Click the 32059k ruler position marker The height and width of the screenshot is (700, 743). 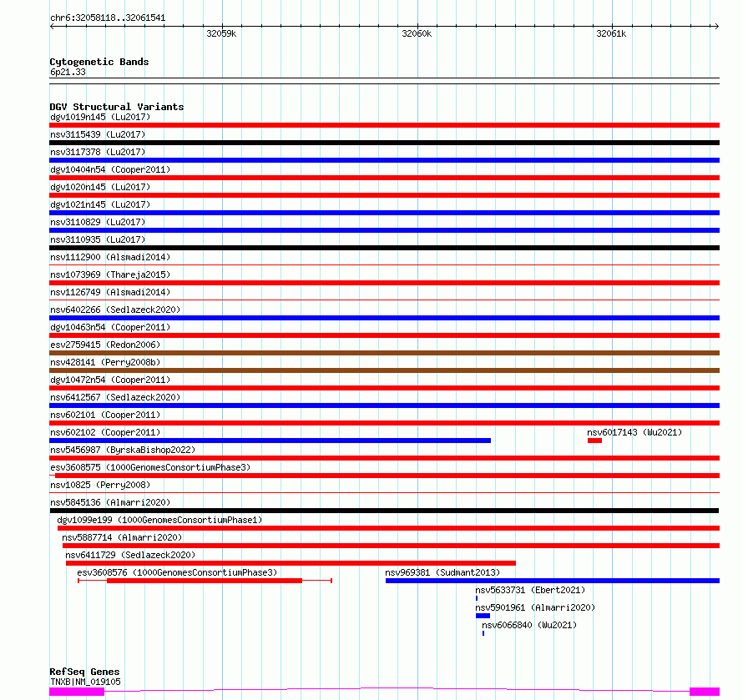tap(221, 34)
